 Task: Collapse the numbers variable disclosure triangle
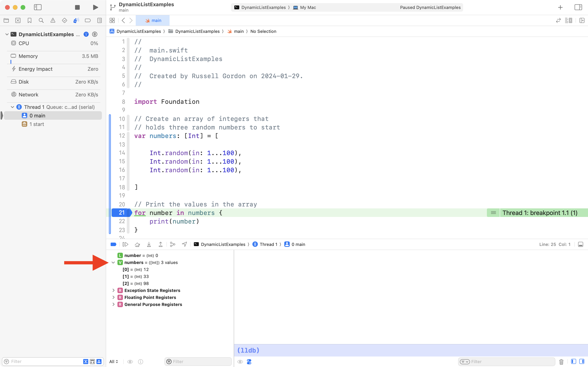[113, 262]
